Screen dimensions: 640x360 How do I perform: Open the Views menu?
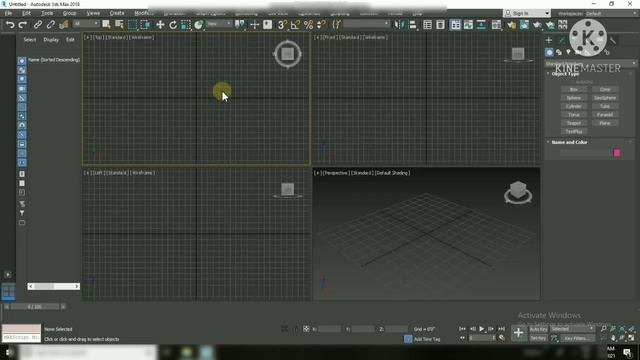click(x=93, y=13)
